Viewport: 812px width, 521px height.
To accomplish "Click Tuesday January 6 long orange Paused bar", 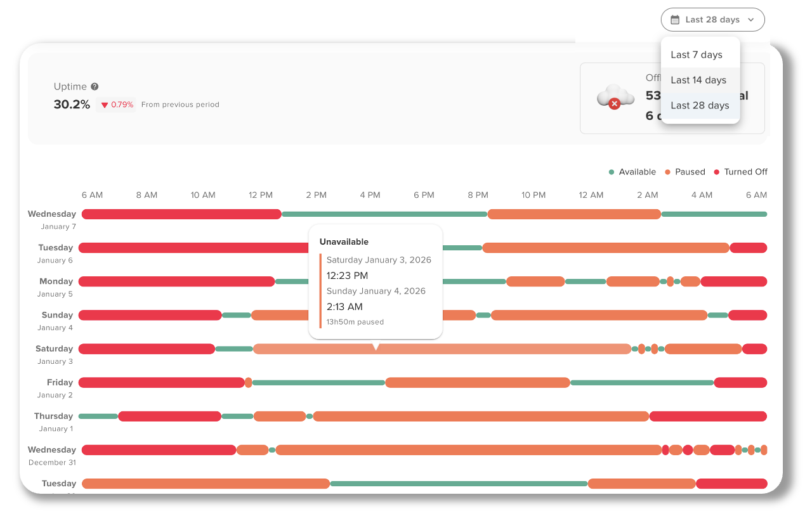I will click(606, 248).
